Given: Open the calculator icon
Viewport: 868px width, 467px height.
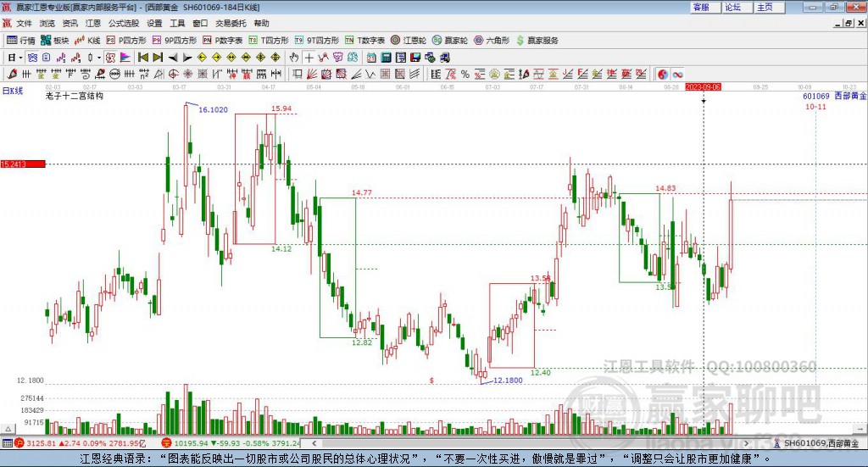Looking at the screenshot, I should click(387, 58).
